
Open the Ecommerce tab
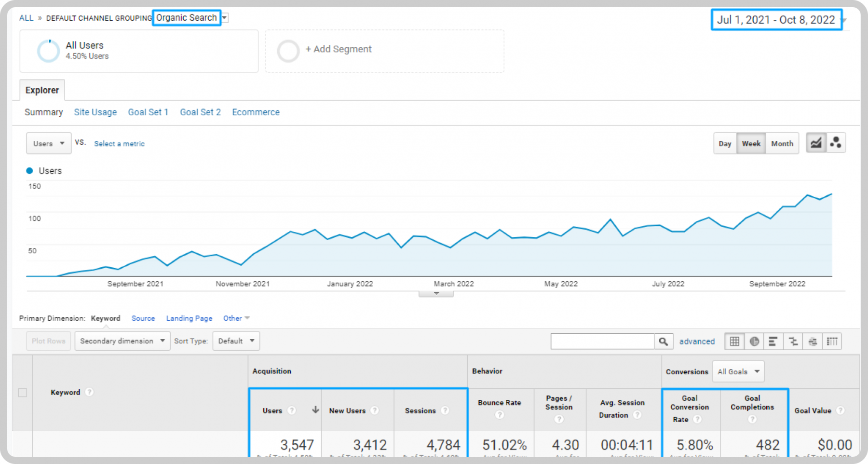coord(256,112)
